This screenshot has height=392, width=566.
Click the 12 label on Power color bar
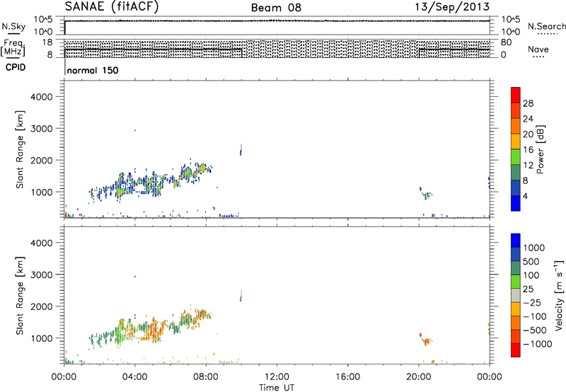pos(528,166)
